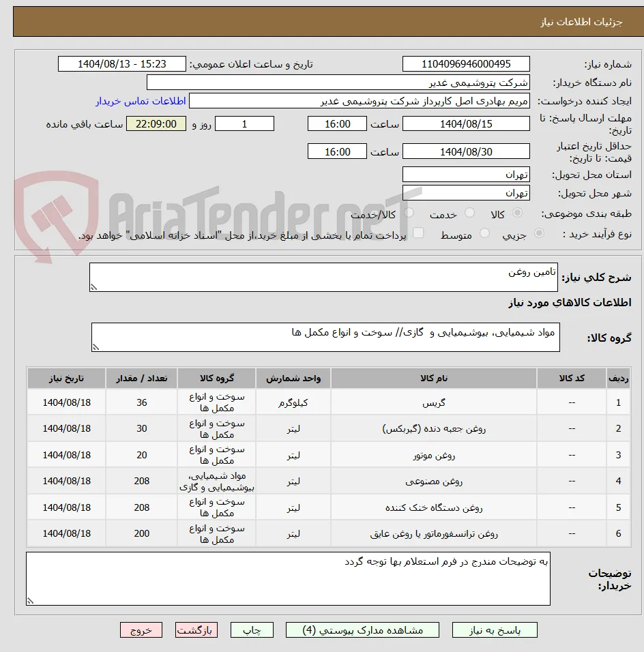This screenshot has height=652, width=644.
Task: Select the کالا/خدمت radio button
Action: tap(409, 213)
